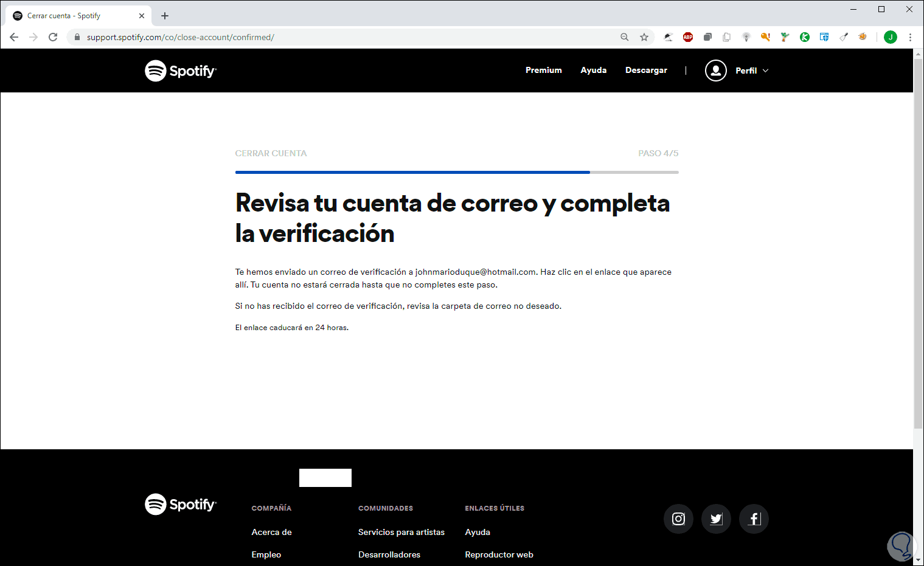The image size is (924, 566).
Task: Open the Premium navigation item
Action: (544, 71)
